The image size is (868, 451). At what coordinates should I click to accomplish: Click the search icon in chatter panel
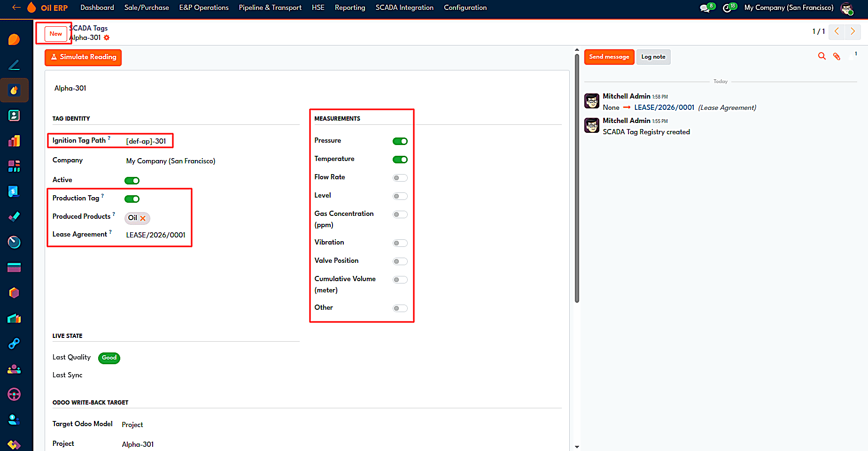[x=821, y=56]
